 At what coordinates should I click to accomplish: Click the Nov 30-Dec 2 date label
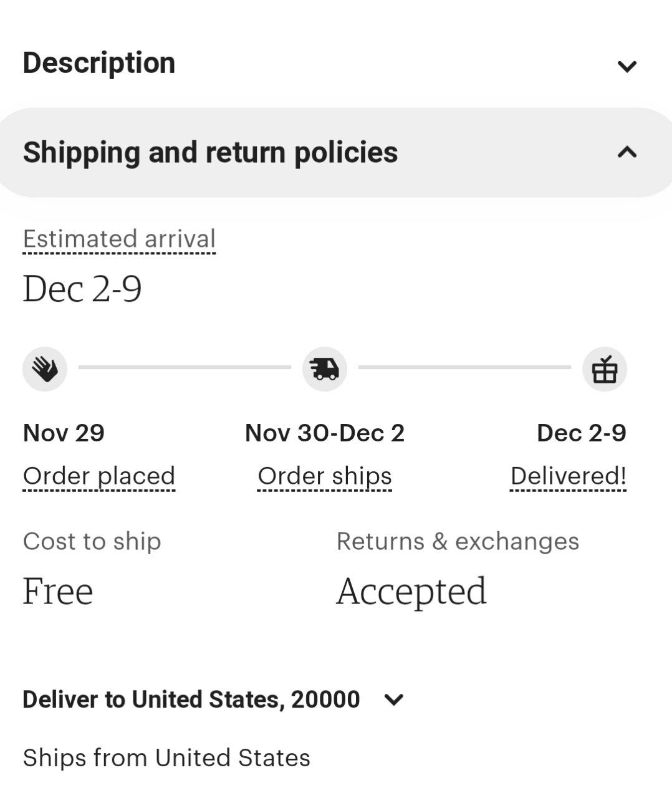pyautogui.click(x=325, y=433)
